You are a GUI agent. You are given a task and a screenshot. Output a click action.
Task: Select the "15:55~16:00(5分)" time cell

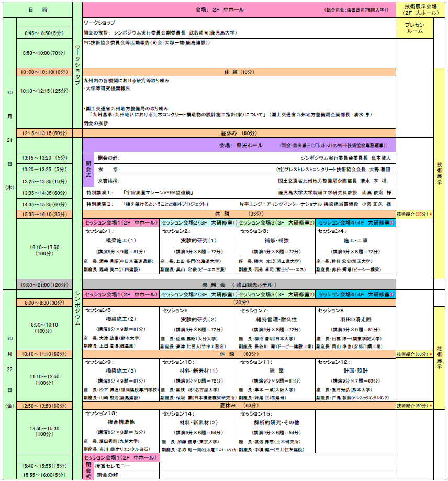click(44, 475)
